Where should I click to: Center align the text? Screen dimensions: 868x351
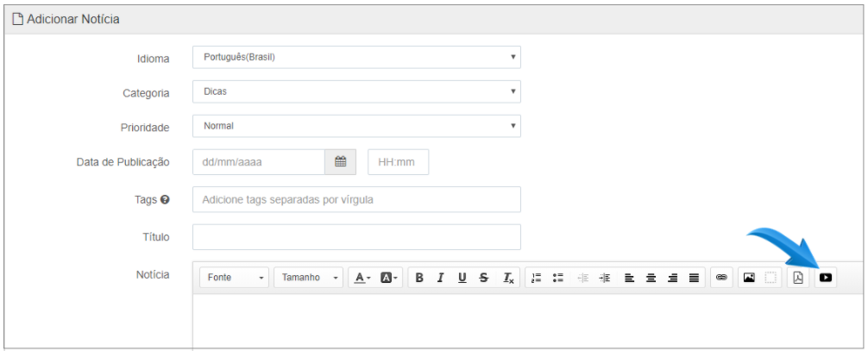(651, 278)
